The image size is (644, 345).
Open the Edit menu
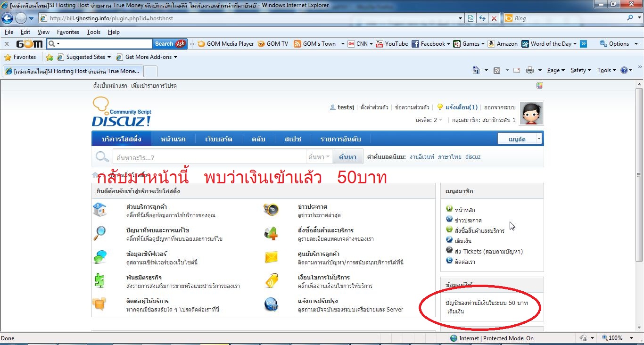point(25,32)
